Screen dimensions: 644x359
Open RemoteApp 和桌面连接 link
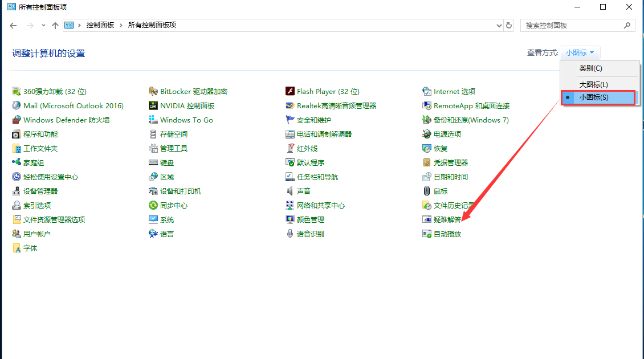click(471, 106)
